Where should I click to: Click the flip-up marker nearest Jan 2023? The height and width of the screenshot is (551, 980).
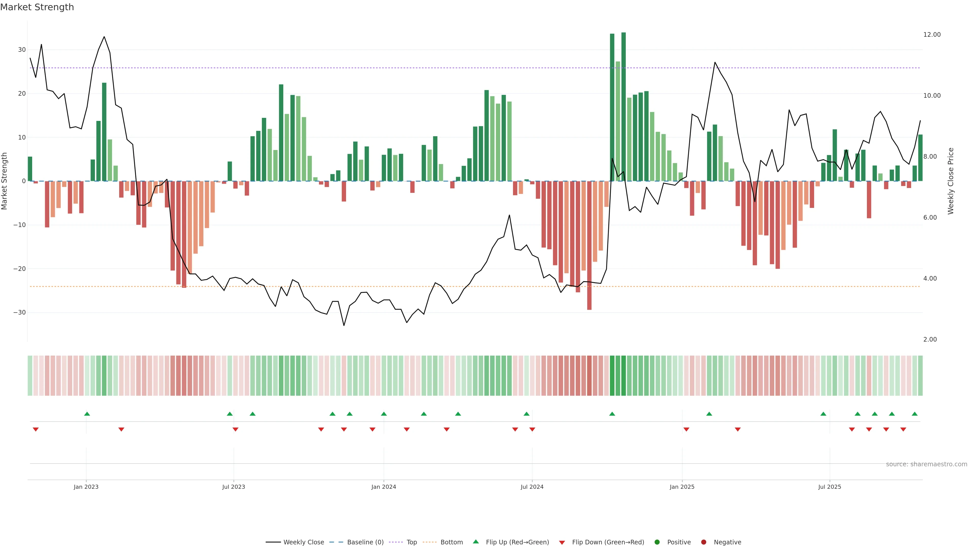point(87,414)
